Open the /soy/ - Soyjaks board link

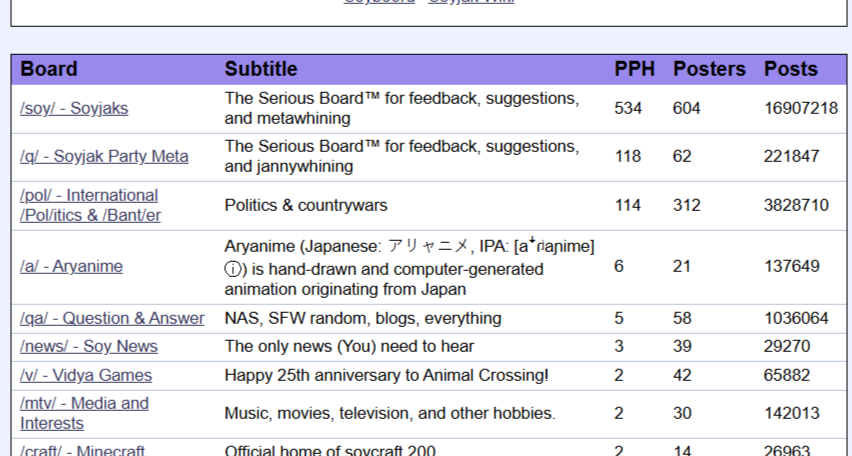[74, 108]
